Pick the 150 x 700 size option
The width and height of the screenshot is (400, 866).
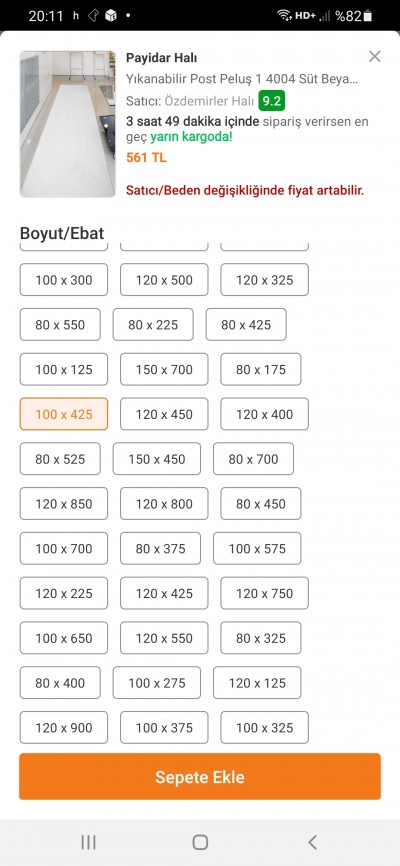coord(164,369)
